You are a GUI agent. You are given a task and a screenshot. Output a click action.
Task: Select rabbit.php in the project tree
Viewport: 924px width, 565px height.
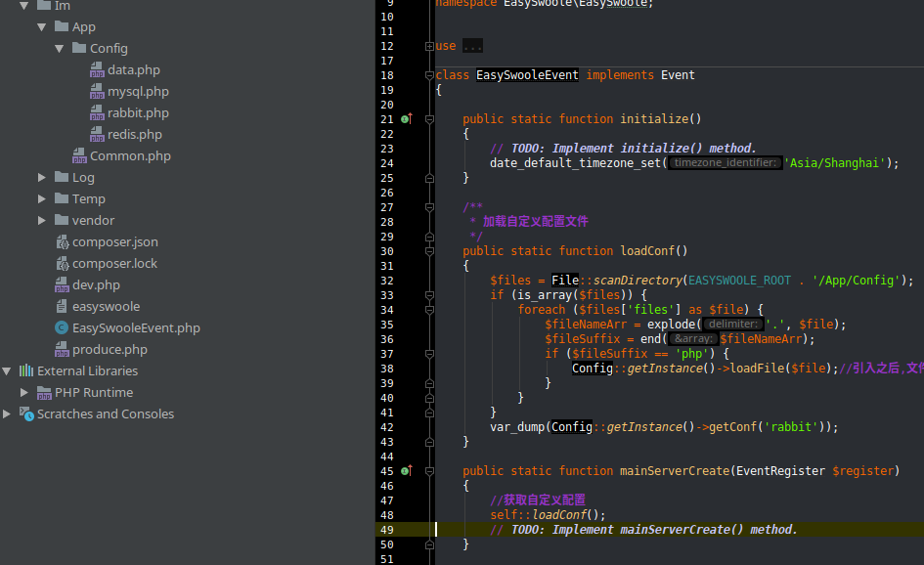point(138,113)
